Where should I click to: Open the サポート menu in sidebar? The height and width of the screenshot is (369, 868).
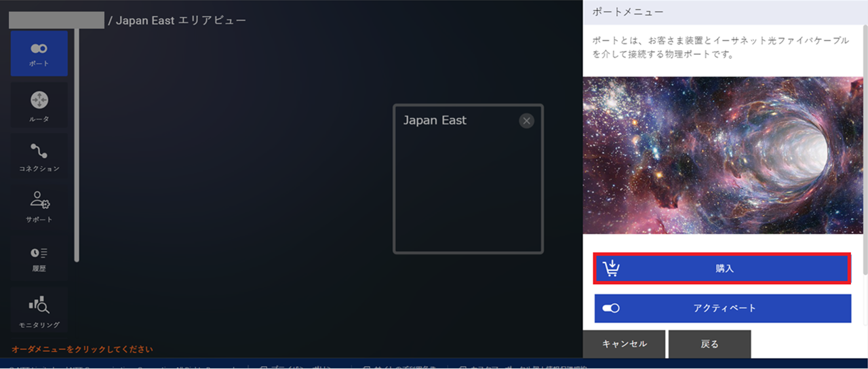click(39, 208)
